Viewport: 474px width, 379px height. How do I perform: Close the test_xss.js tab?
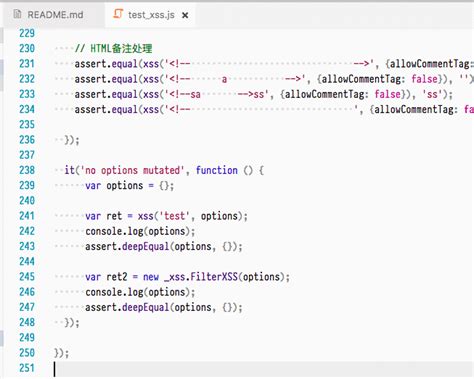[185, 15]
